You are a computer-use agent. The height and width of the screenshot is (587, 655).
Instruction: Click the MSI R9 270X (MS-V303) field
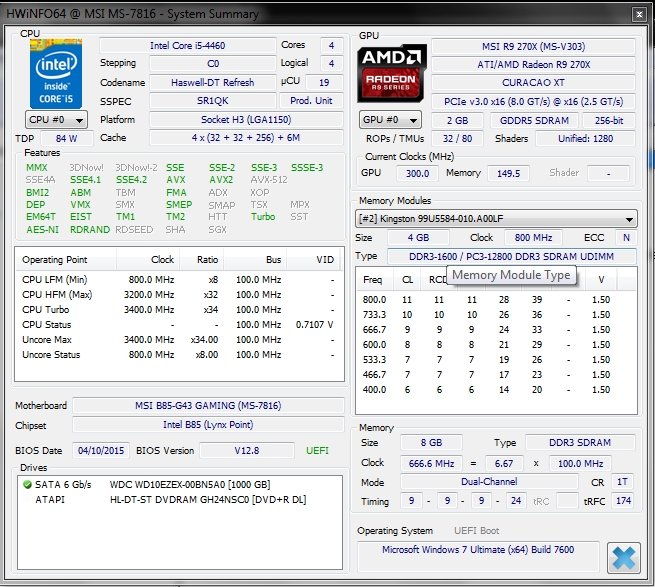(x=533, y=46)
